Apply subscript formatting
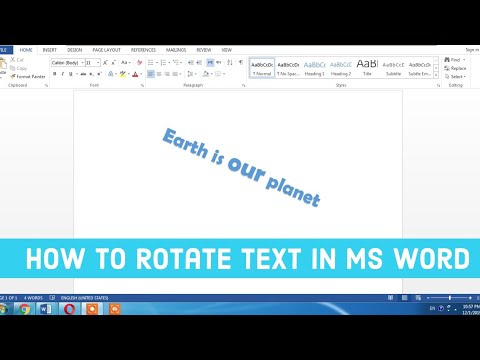The width and height of the screenshot is (480, 360). (91, 74)
